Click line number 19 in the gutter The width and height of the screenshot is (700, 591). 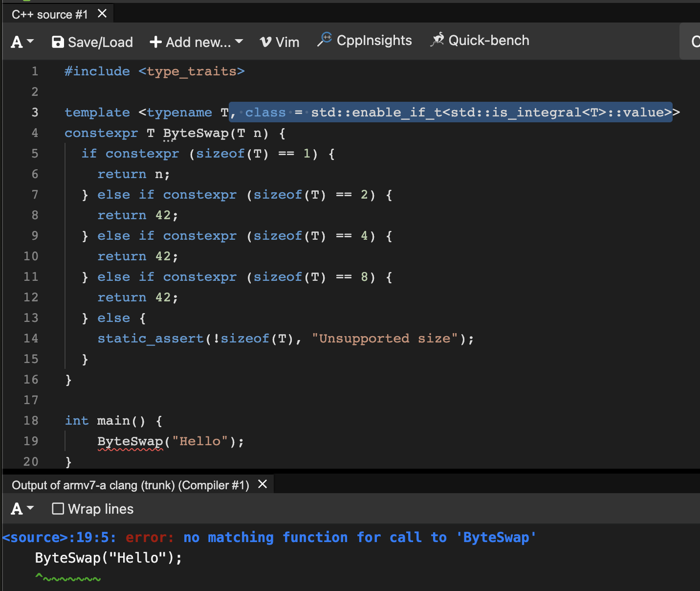[x=31, y=441]
